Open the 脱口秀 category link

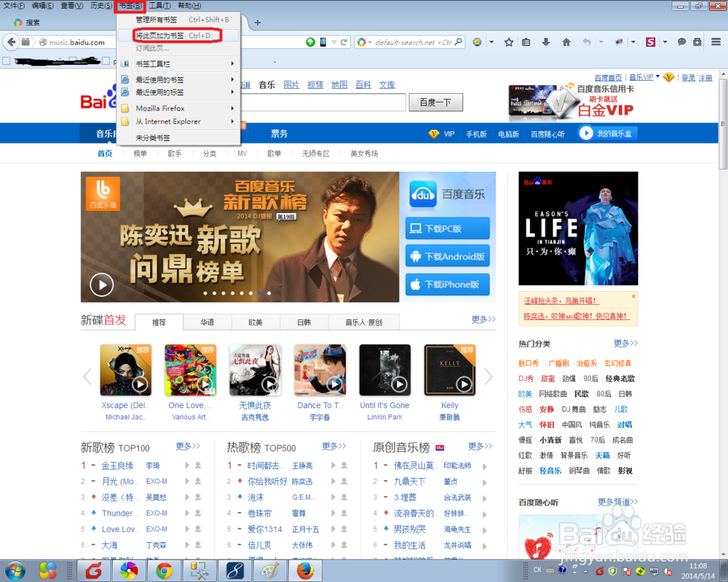tap(529, 363)
